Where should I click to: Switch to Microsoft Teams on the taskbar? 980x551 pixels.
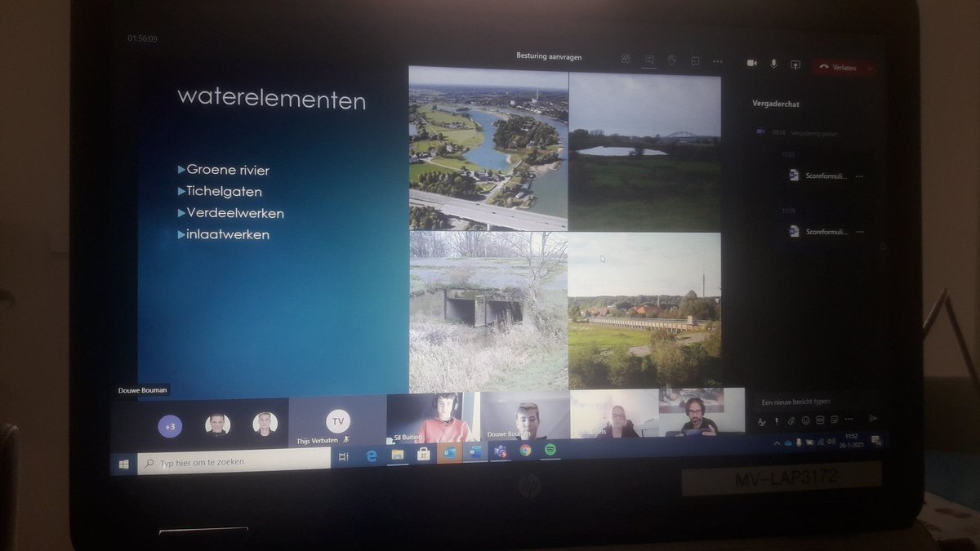tap(500, 451)
